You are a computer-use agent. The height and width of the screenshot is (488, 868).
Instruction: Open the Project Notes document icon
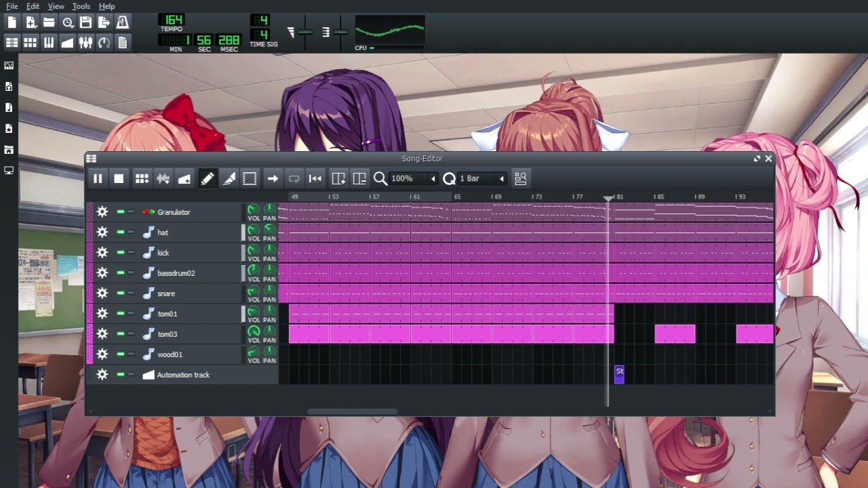coord(122,43)
